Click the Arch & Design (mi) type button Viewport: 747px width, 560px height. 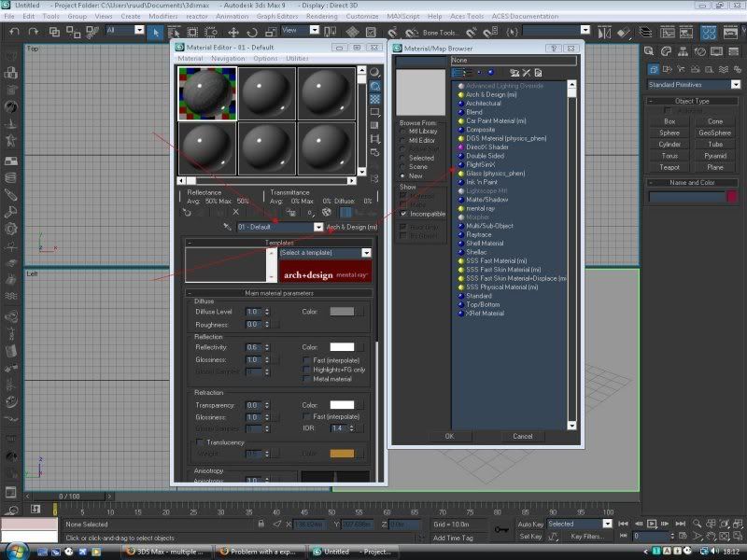tap(352, 227)
